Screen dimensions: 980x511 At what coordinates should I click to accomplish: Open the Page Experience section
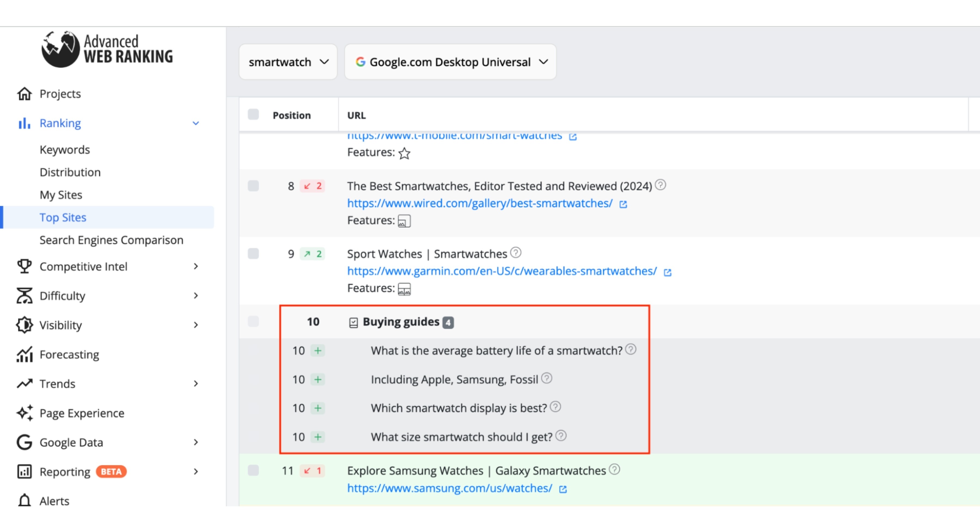point(81,413)
